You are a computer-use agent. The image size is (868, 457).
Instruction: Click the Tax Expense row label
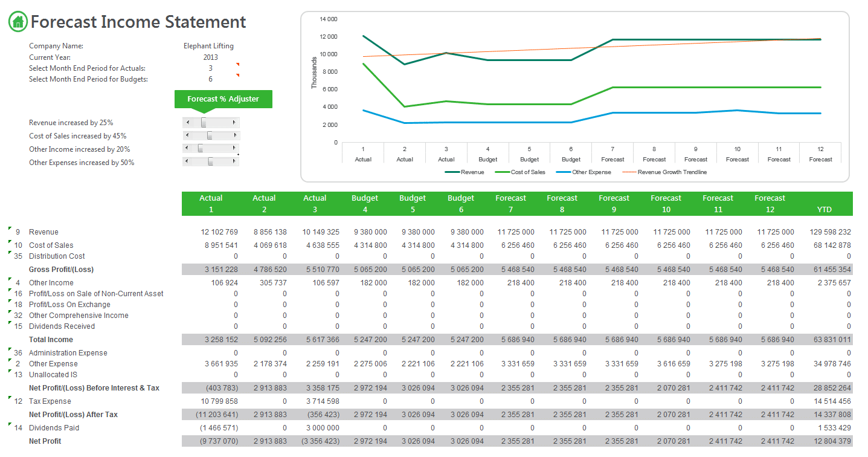pyautogui.click(x=50, y=401)
